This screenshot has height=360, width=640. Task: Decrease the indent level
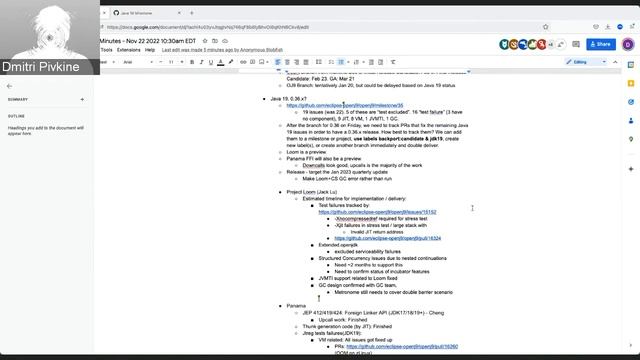coord(371,62)
